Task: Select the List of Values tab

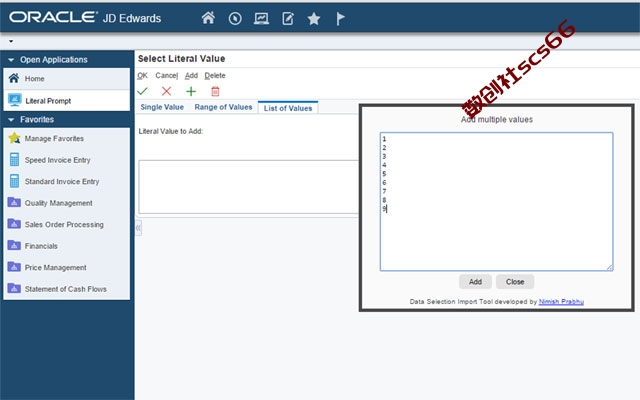Action: point(288,108)
